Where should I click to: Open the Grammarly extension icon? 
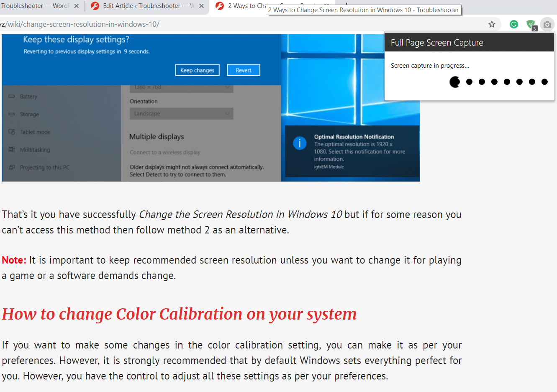(514, 24)
